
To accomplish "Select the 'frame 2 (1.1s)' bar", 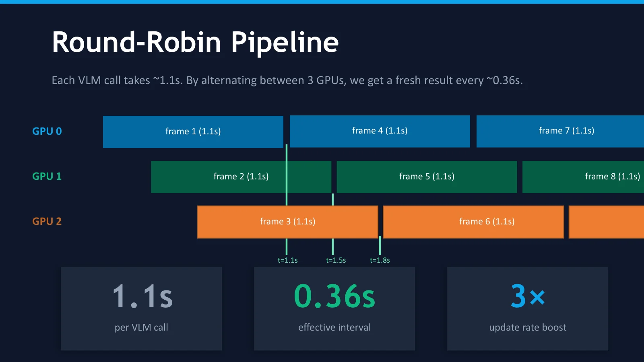I will (x=241, y=177).
